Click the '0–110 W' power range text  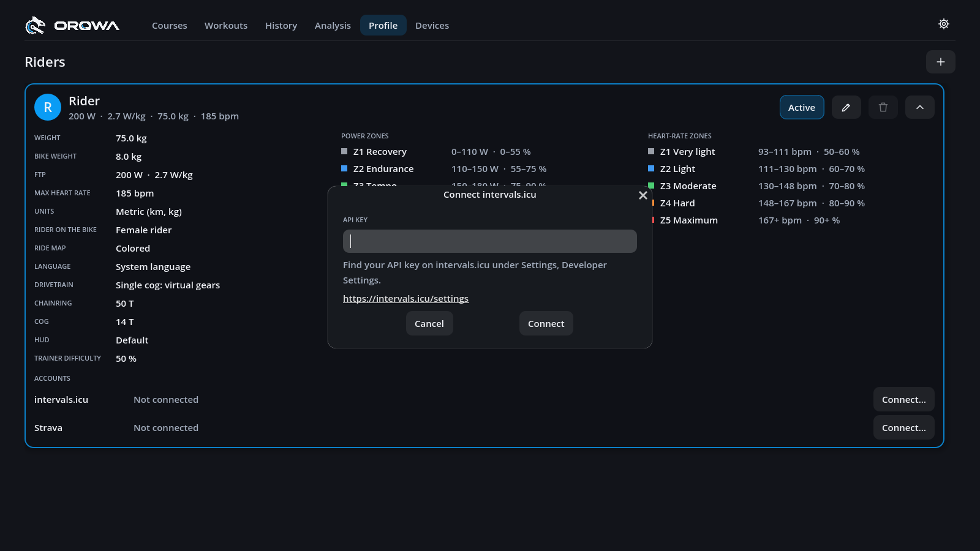[470, 152]
